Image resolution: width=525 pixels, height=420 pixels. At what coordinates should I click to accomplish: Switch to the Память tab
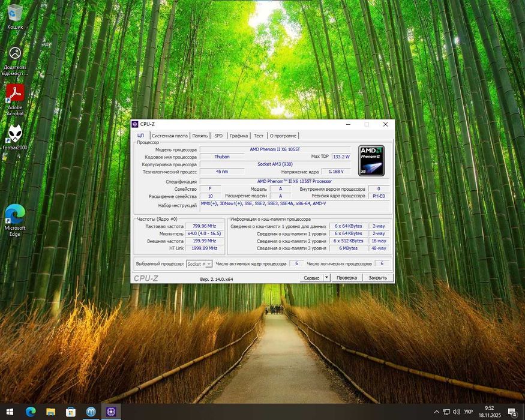pos(200,136)
